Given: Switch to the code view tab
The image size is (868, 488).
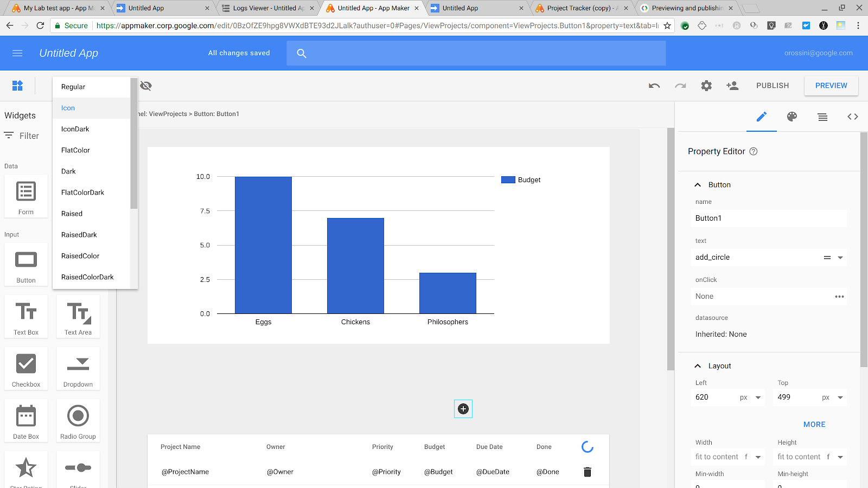Looking at the screenshot, I should click(852, 117).
